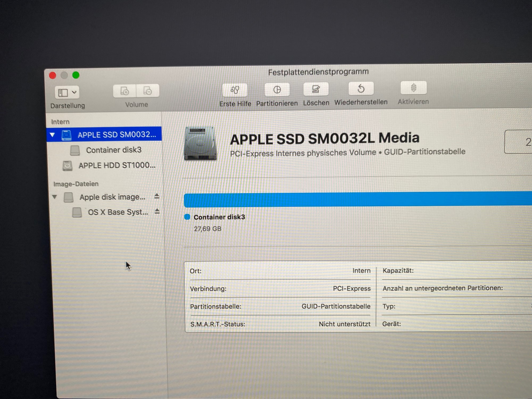Click the Darstellung toolbar label

coord(68,106)
